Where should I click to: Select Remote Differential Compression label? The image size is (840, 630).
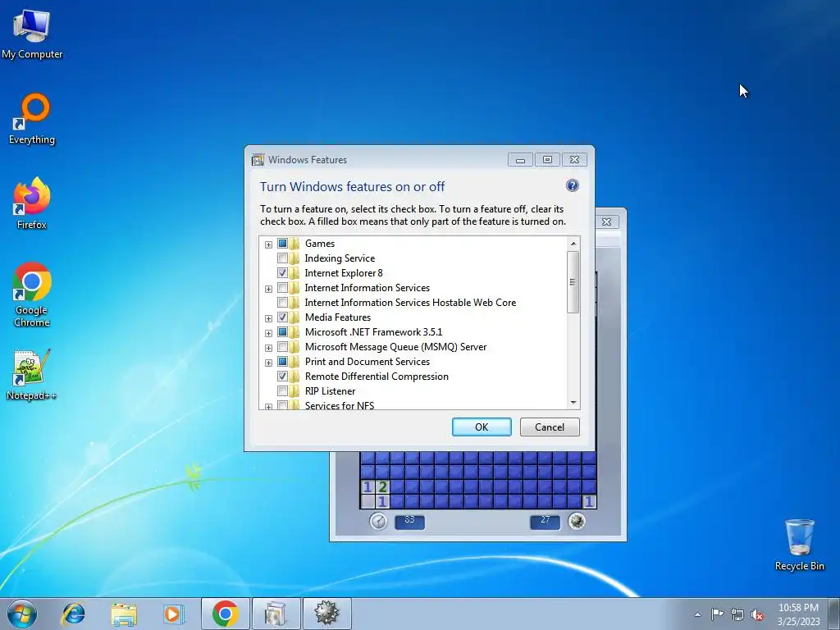[377, 376]
